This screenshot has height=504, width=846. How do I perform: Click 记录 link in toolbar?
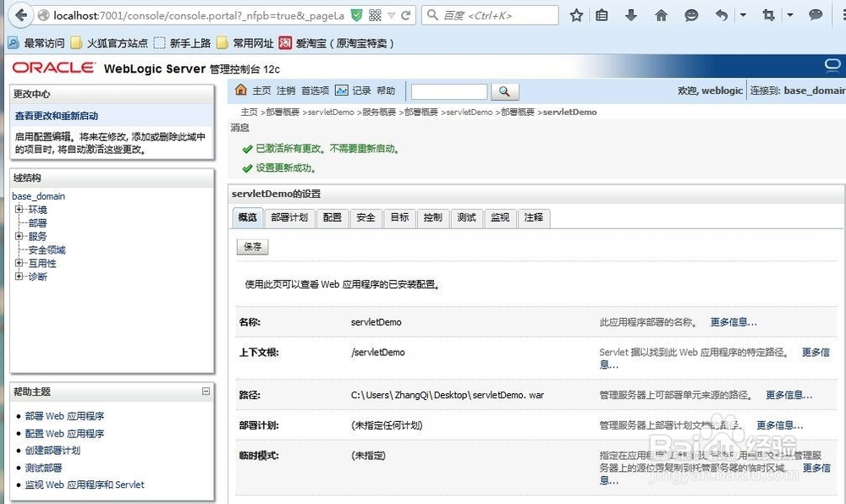(x=361, y=90)
